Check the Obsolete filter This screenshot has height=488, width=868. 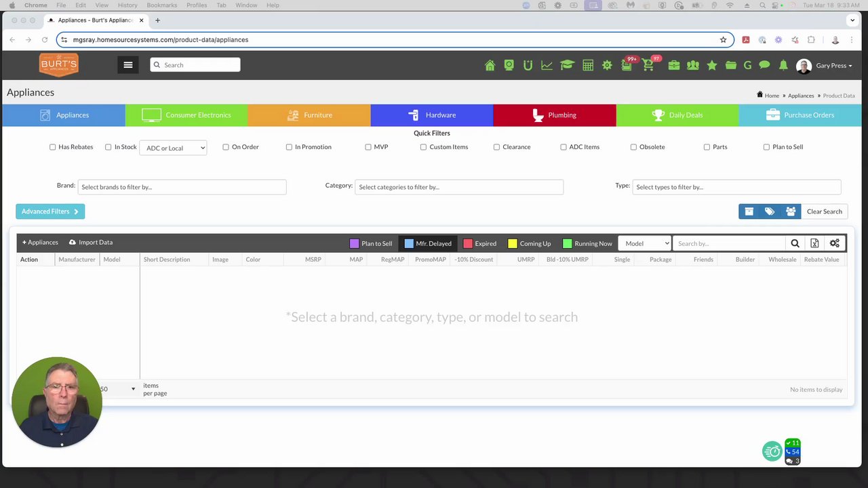(633, 147)
